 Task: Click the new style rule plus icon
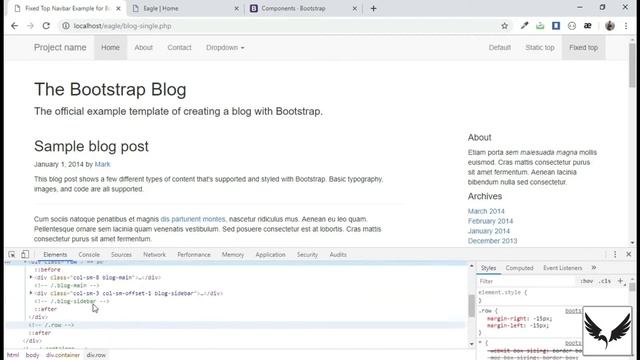[620, 281]
